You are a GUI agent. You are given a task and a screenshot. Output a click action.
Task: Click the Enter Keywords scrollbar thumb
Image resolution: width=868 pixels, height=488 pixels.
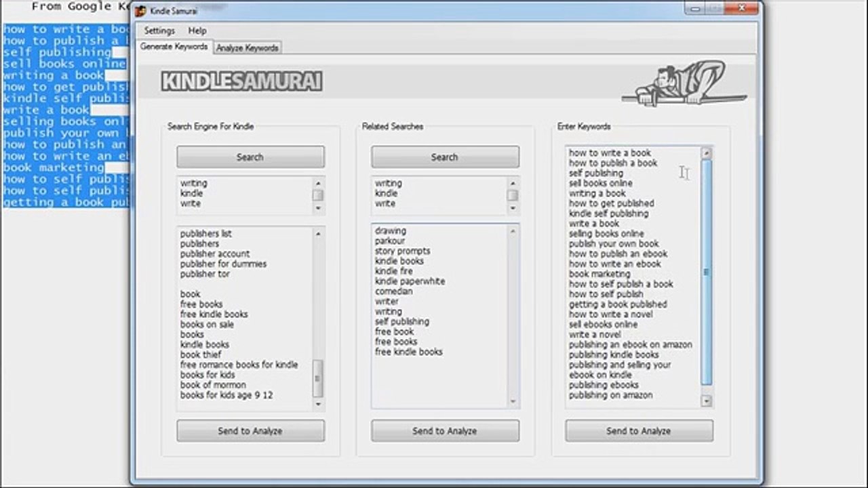coord(706,272)
